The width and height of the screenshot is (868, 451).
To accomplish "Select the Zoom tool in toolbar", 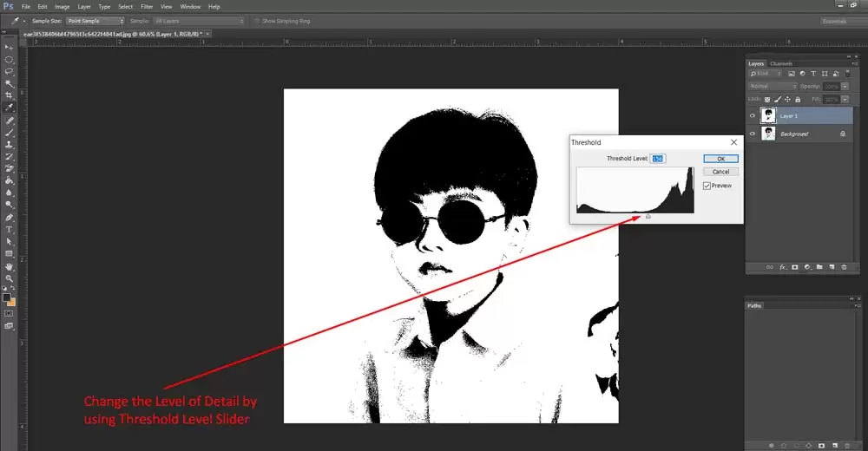I will click(10, 278).
